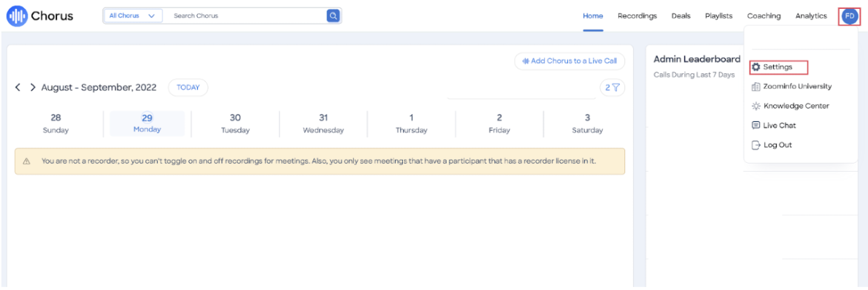Open the FD user avatar menu
The image size is (868, 290).
coord(849,16)
